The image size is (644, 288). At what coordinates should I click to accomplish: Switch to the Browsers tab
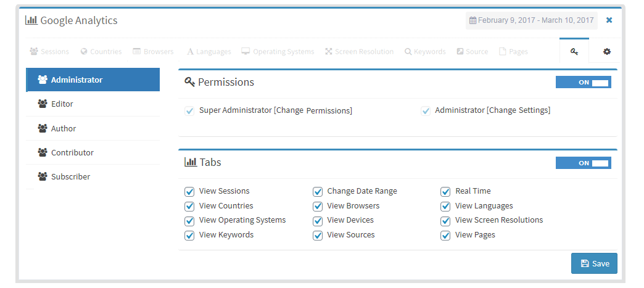pos(153,51)
